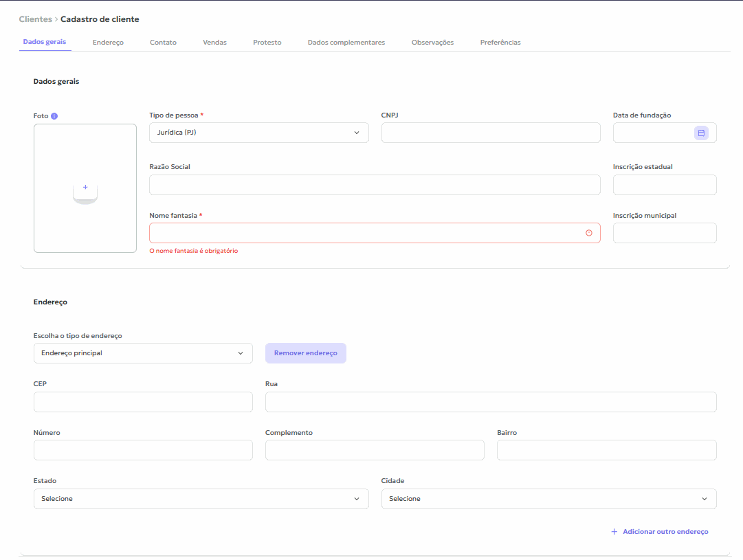The height and width of the screenshot is (560, 743).
Task: Click the Foto info icon
Action: tap(54, 116)
